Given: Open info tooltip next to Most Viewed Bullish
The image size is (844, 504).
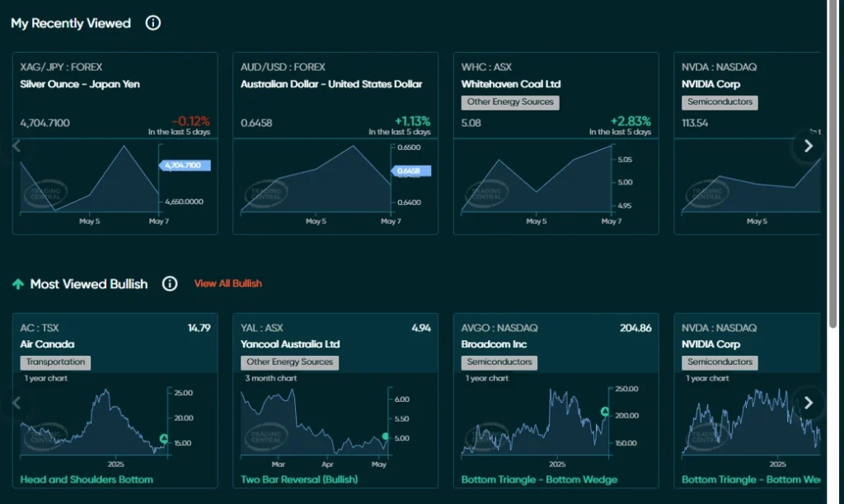Looking at the screenshot, I should point(170,283).
